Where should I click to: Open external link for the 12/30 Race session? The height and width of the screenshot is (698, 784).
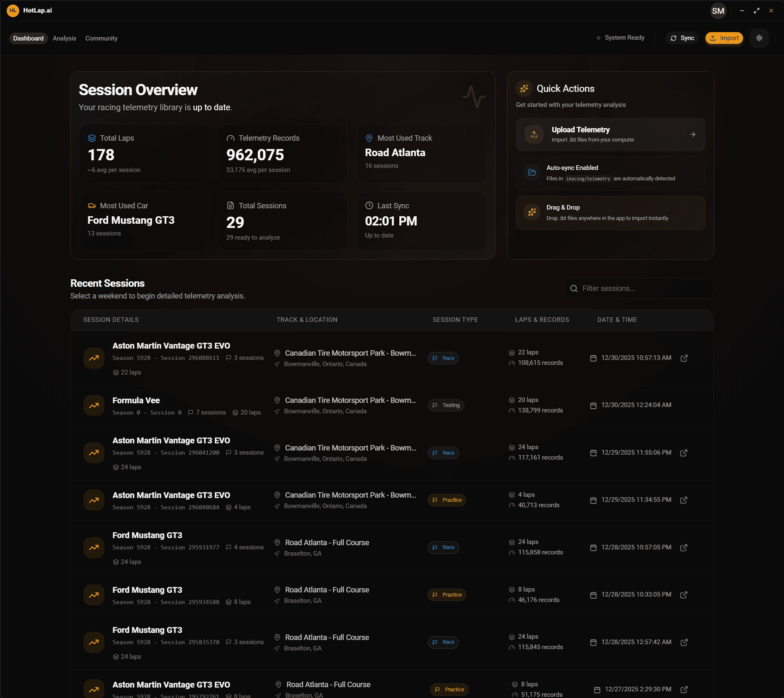(684, 358)
